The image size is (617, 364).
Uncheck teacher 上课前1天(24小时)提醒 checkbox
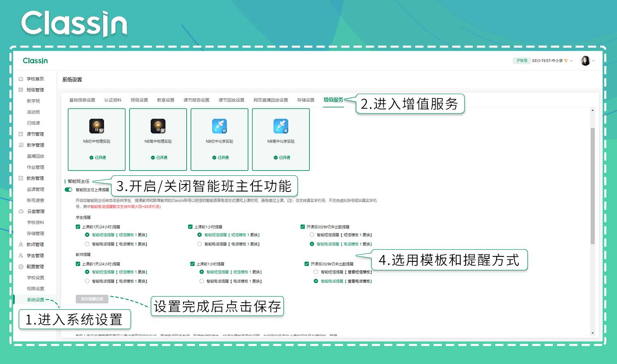[x=78, y=264]
